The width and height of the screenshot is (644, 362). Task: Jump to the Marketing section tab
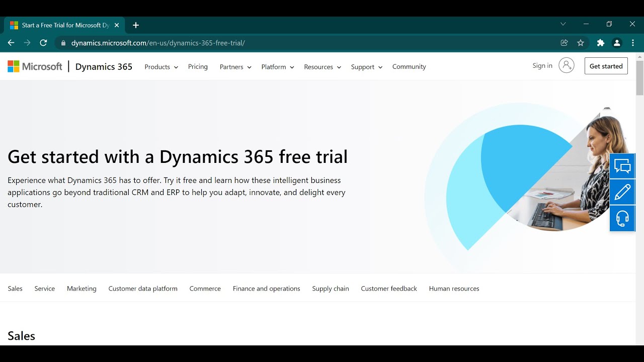(82, 289)
